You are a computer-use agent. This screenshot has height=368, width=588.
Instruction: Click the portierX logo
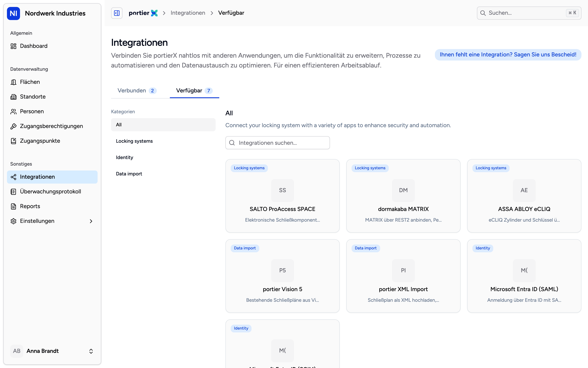coord(143,13)
